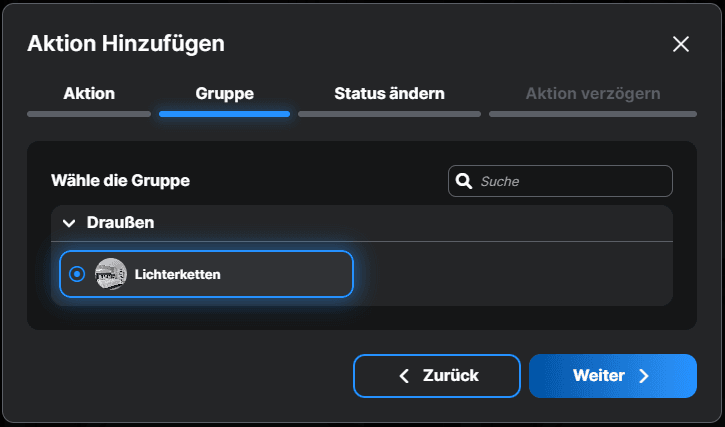Screen dimensions: 725x427
Task: Click the right arrow icon beside Weiter
Action: [x=644, y=376]
